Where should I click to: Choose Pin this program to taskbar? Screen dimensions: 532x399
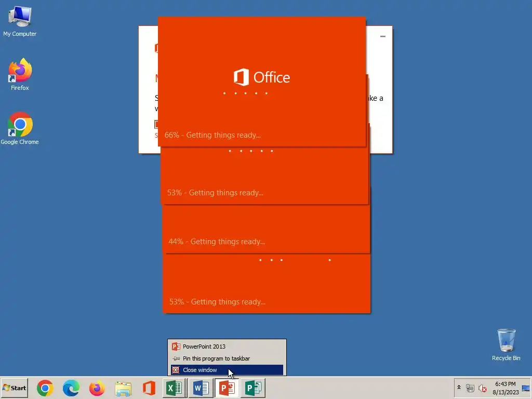pos(227,358)
